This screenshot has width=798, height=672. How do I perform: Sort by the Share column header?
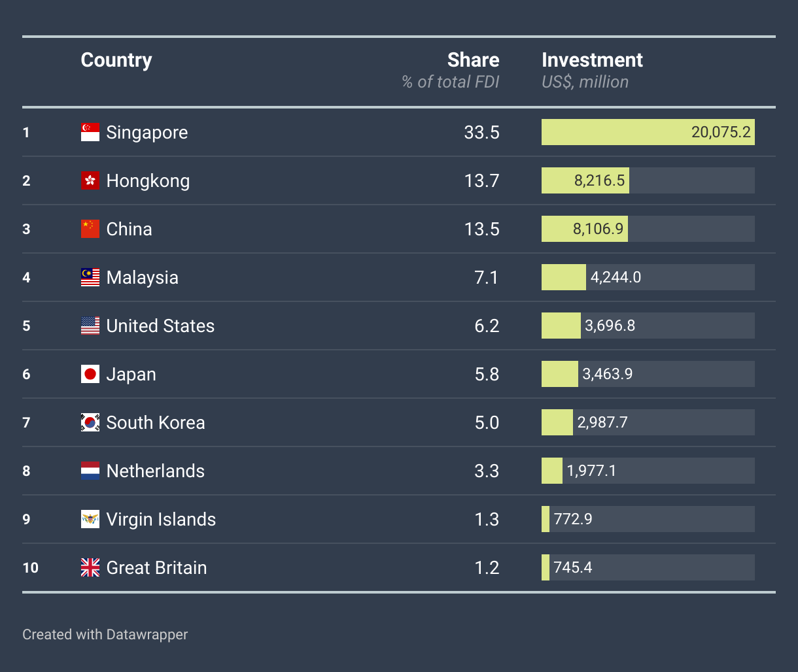(x=473, y=60)
